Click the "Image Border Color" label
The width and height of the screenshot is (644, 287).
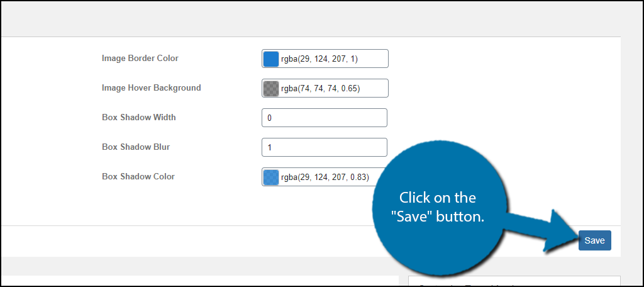click(140, 58)
